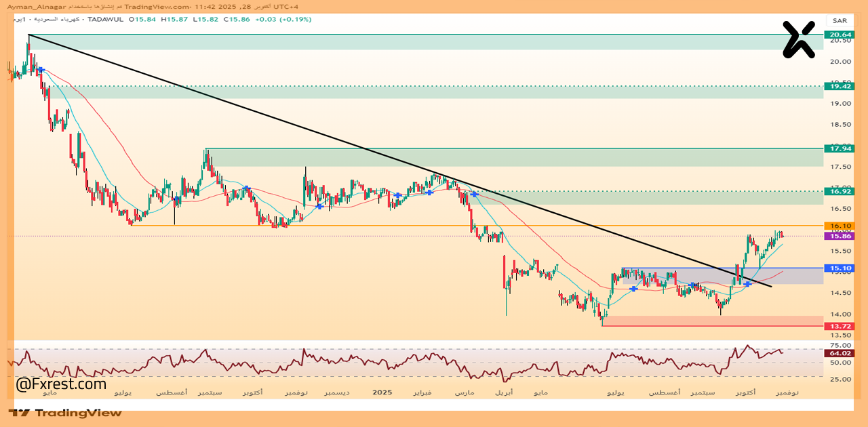868x427 pixels.
Task: Open the @Fxrest.com watermark link
Action: (x=61, y=384)
